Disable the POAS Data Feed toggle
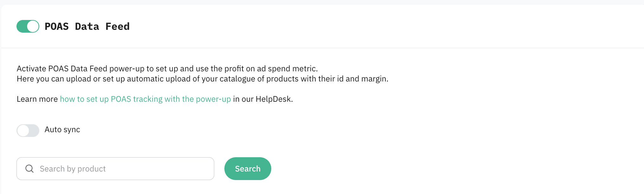The height and width of the screenshot is (194, 644). 28,26
